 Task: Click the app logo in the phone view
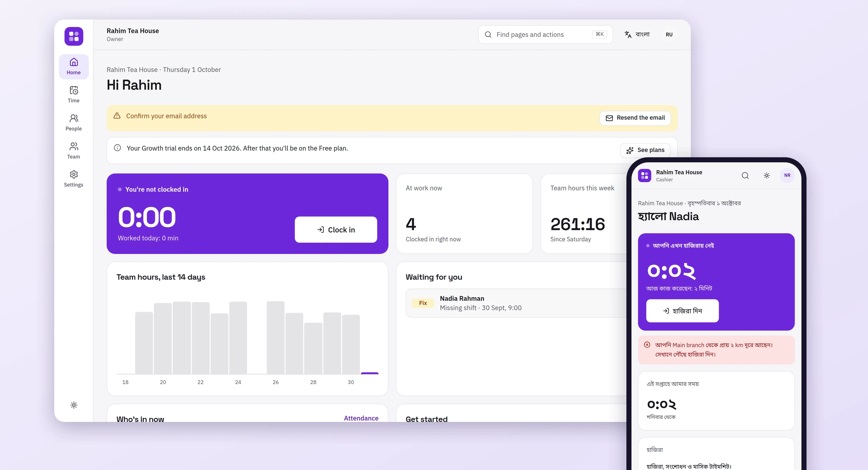click(x=644, y=175)
